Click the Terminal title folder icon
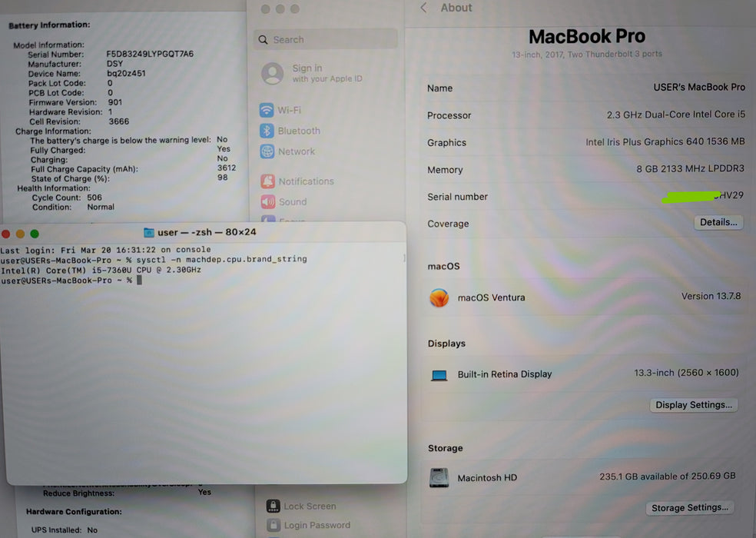The width and height of the screenshot is (756, 538). [149, 233]
